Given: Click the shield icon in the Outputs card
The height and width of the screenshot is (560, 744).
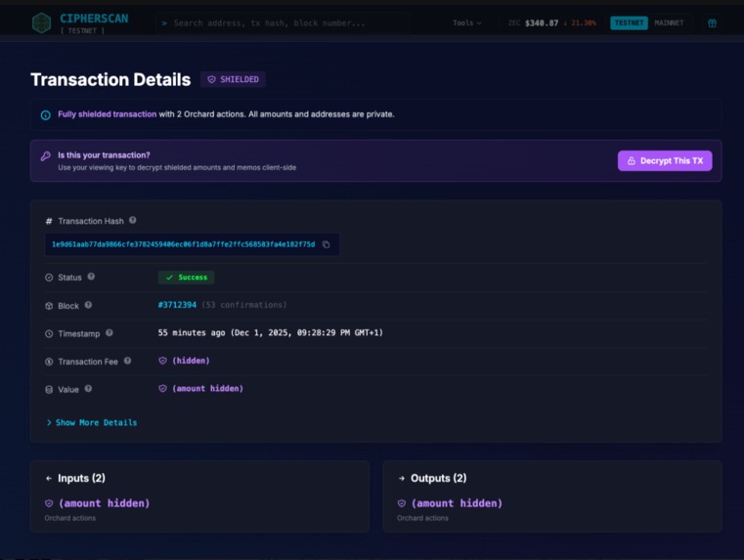Looking at the screenshot, I should coord(402,503).
